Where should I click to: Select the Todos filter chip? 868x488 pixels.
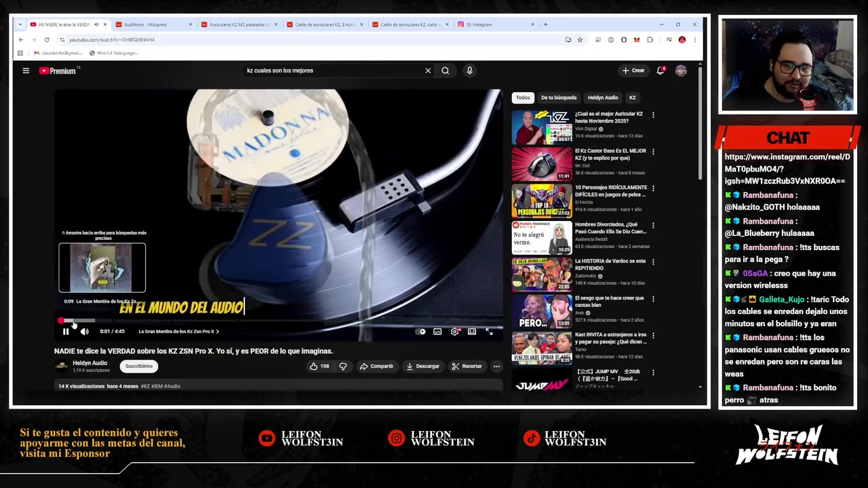pos(523,98)
